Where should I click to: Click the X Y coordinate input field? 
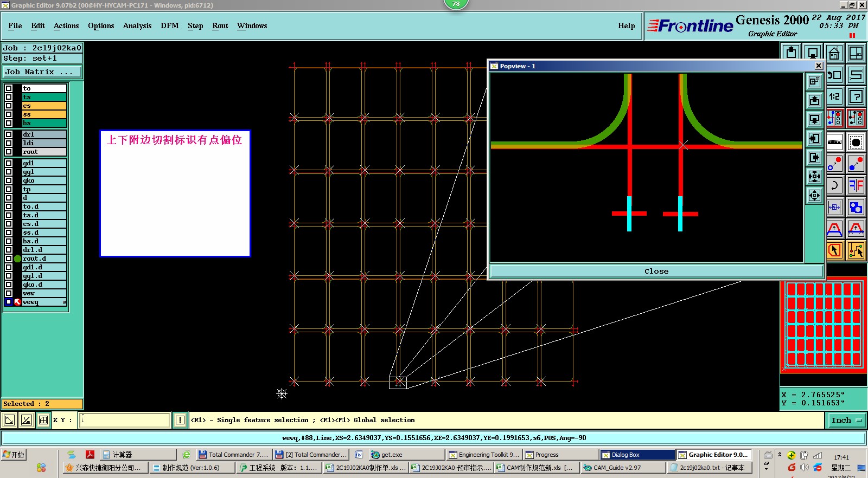pos(125,420)
